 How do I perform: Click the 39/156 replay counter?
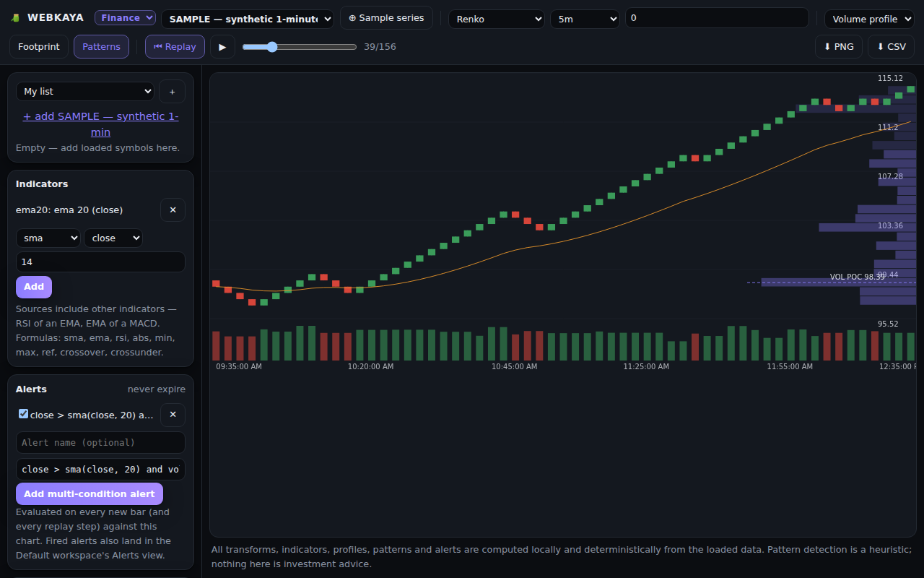pos(380,47)
